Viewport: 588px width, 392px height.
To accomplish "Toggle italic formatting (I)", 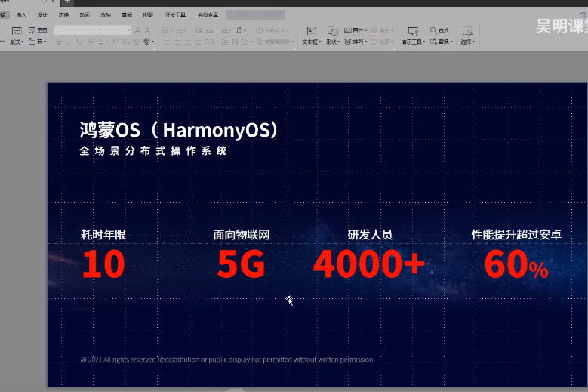I will point(69,42).
